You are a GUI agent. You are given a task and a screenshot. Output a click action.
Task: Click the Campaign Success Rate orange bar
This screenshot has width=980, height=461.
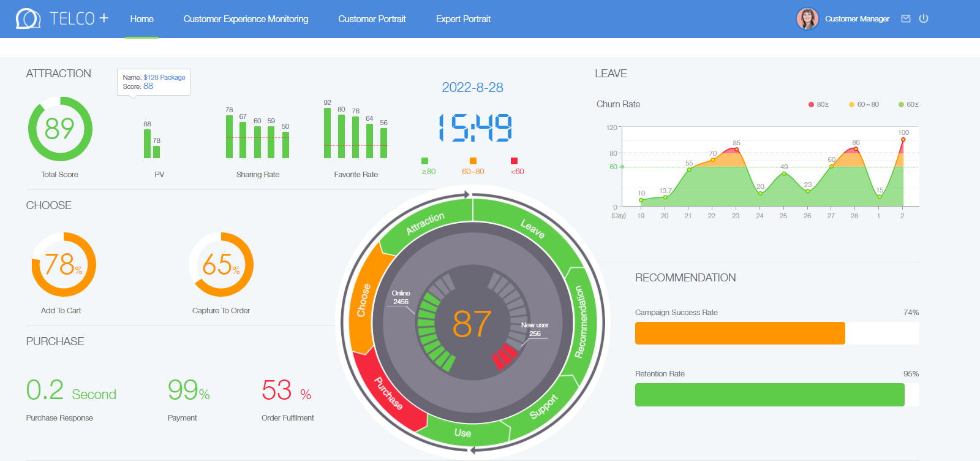[740, 333]
